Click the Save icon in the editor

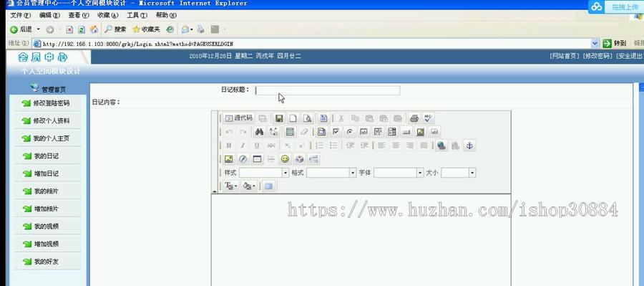pos(279,118)
